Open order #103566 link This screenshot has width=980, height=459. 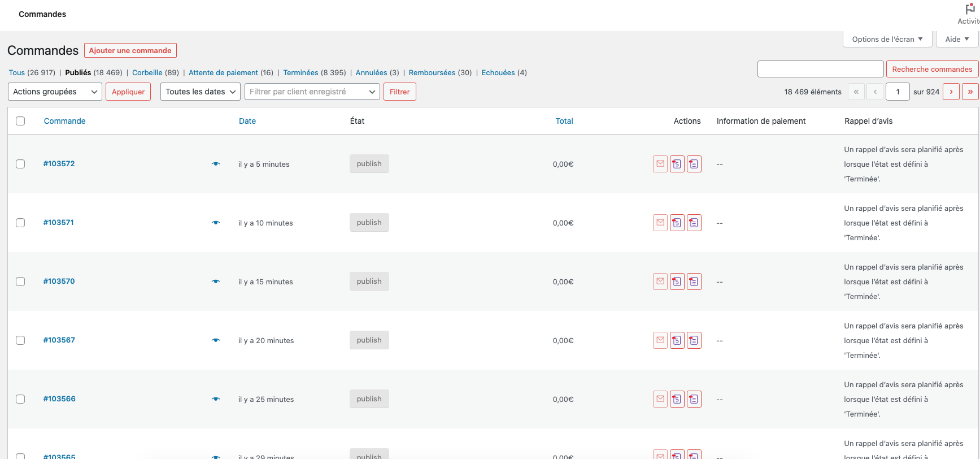(x=59, y=399)
